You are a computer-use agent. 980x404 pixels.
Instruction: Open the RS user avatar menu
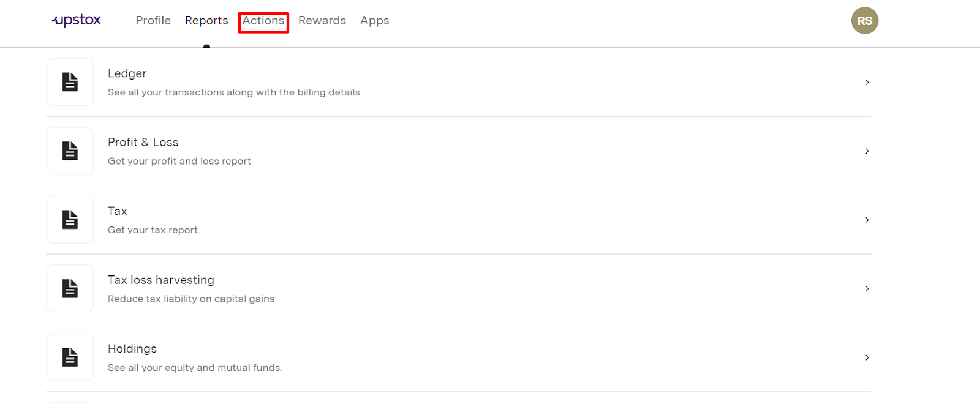point(864,21)
